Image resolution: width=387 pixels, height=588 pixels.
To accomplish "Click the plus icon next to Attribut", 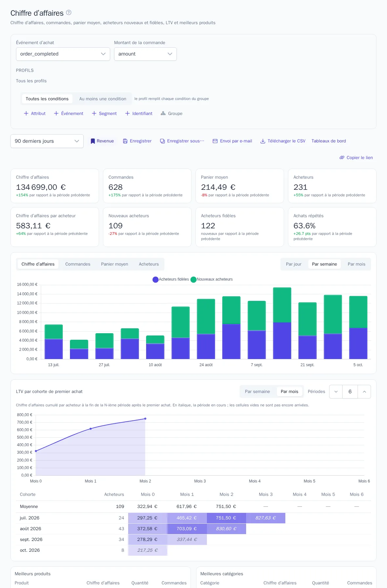I will pos(26,113).
